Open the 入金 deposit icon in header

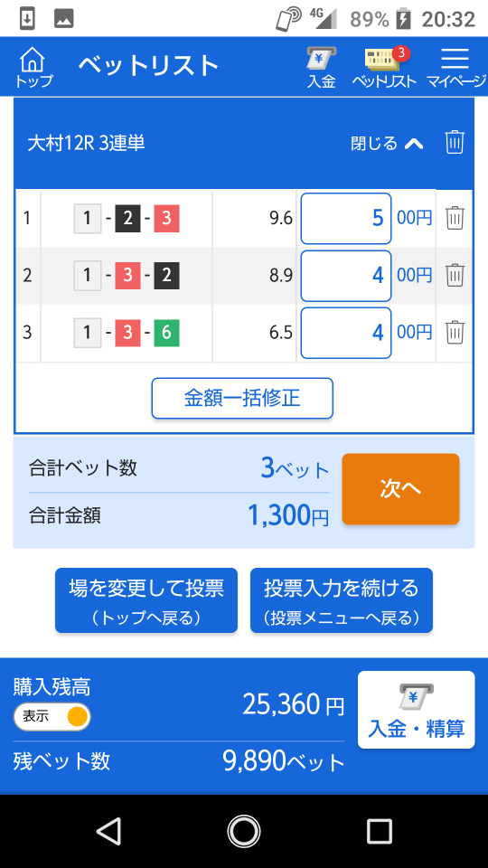coord(322,68)
